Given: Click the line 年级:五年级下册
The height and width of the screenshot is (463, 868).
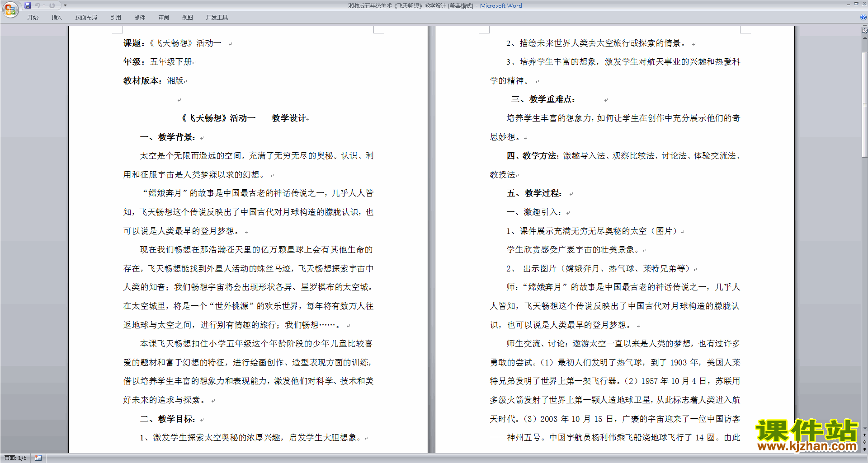Looking at the screenshot, I should pyautogui.click(x=158, y=62).
